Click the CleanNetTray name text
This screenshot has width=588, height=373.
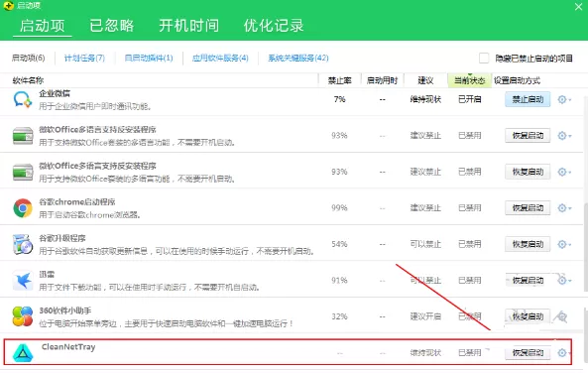[68, 347]
